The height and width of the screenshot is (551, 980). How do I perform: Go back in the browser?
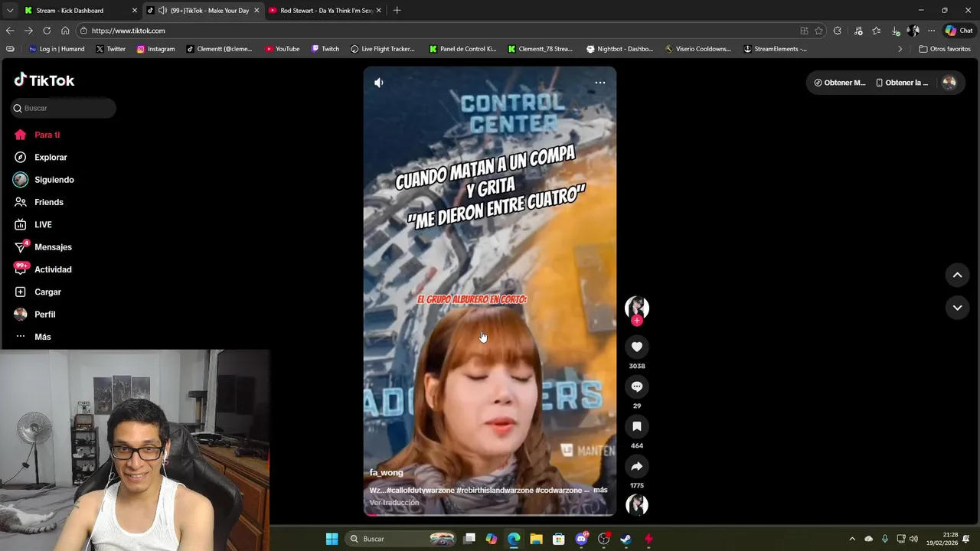[x=10, y=31]
